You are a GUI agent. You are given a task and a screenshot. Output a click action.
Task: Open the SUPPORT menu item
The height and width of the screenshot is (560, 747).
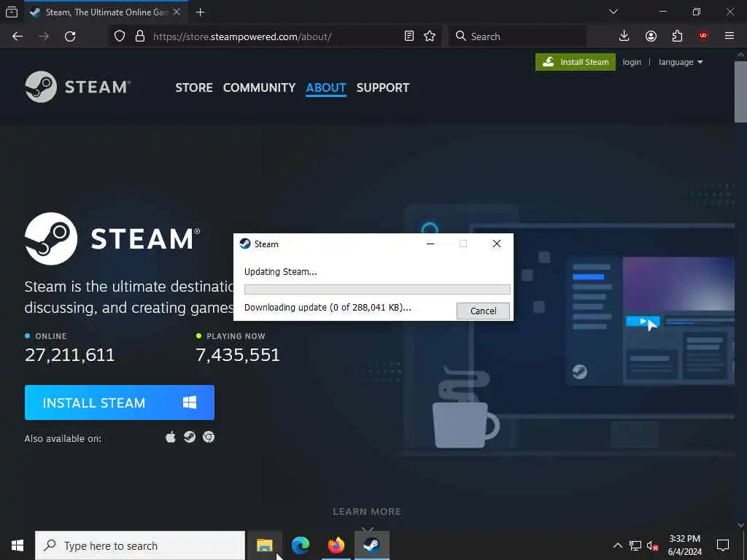tap(382, 87)
